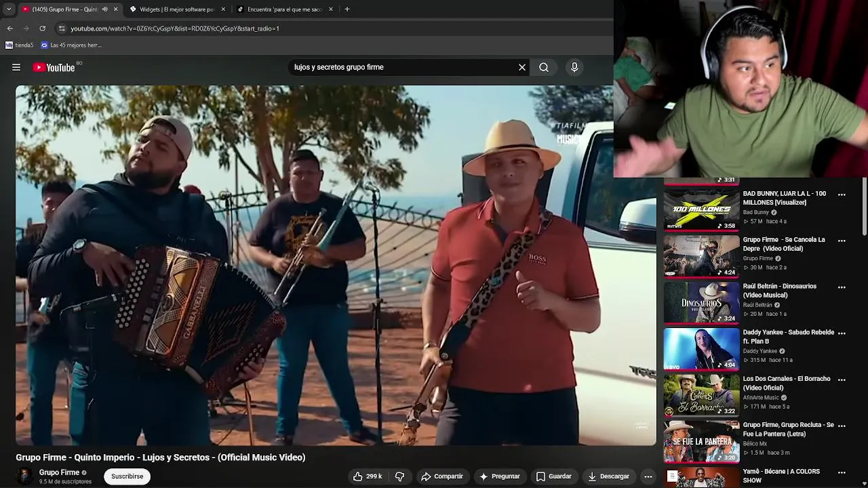Like the video (299 k)
This screenshot has width=868, height=488.
[x=367, y=476]
